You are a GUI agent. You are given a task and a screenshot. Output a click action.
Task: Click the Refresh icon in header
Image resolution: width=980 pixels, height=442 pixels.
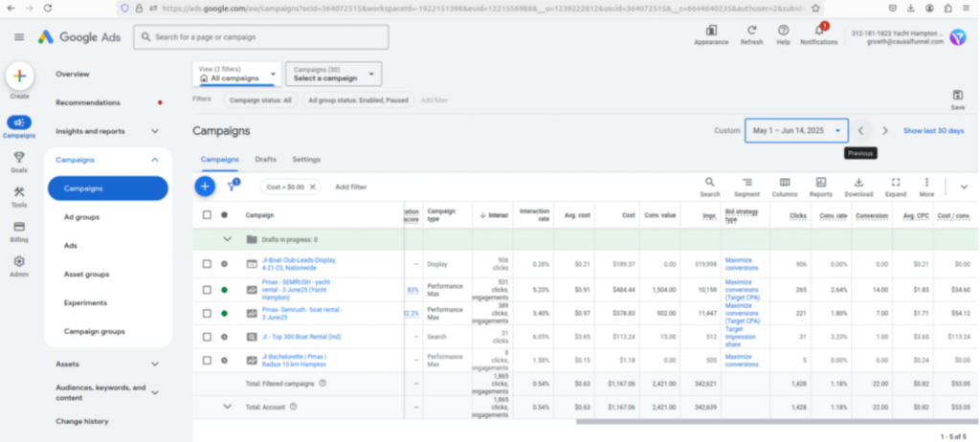coord(751,32)
